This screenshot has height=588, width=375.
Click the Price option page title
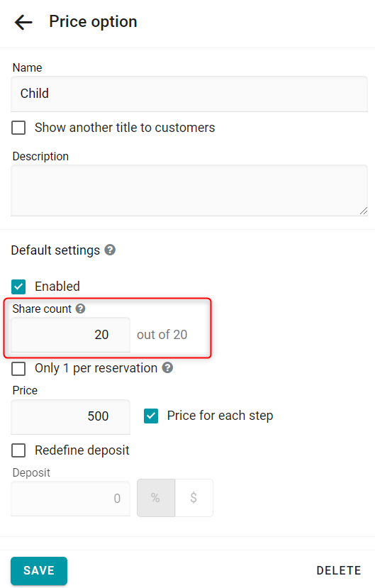tap(93, 22)
